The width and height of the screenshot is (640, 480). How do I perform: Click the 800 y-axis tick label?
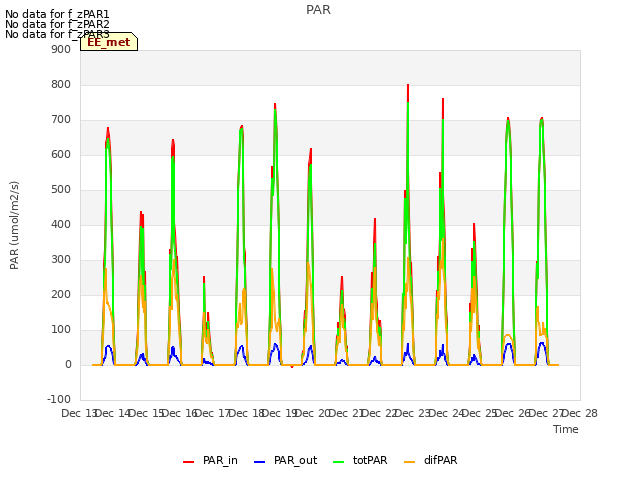[61, 84]
